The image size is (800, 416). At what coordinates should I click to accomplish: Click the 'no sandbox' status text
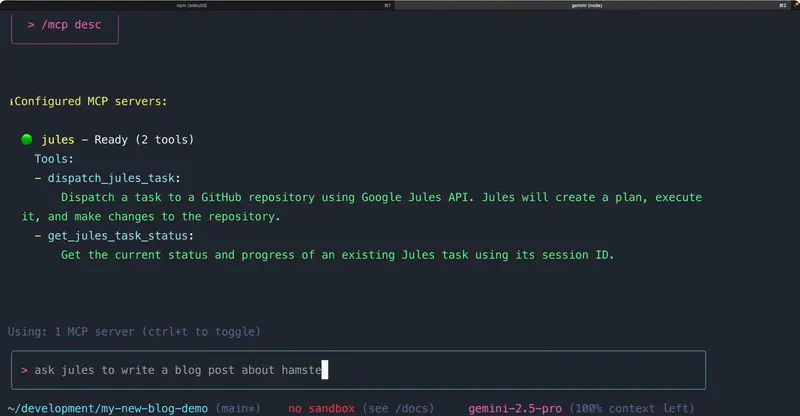click(x=321, y=408)
